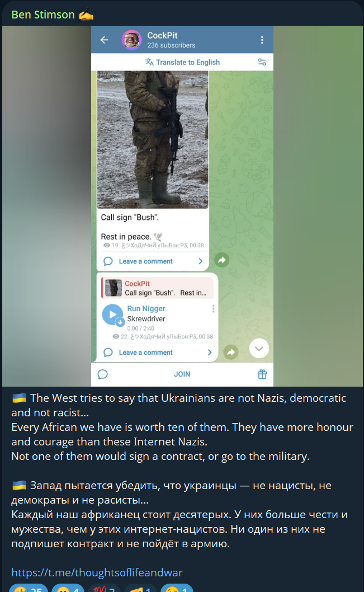Image resolution: width=364 pixels, height=592 pixels.
Task: Open the CockPit channel avatar
Action: coord(131,40)
